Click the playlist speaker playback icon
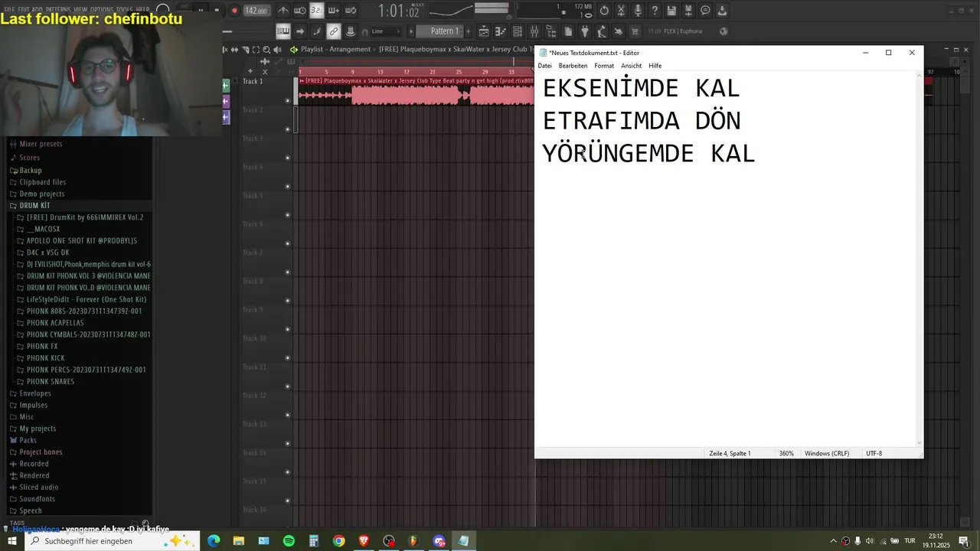The height and width of the screenshot is (551, 980). [x=277, y=50]
